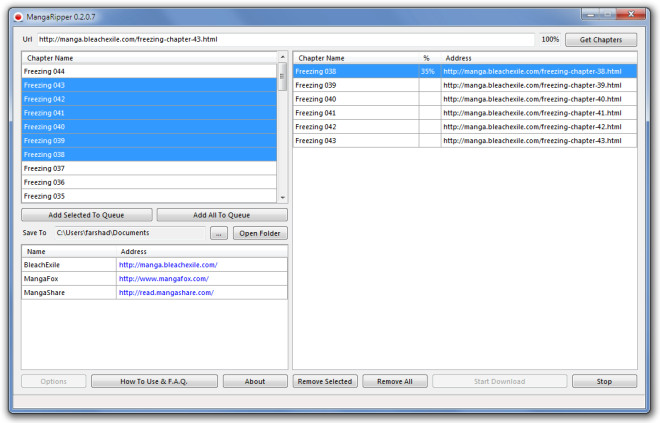Click the queue Address column header
Image resolution: width=660 pixels, height=423 pixels.
pos(539,58)
